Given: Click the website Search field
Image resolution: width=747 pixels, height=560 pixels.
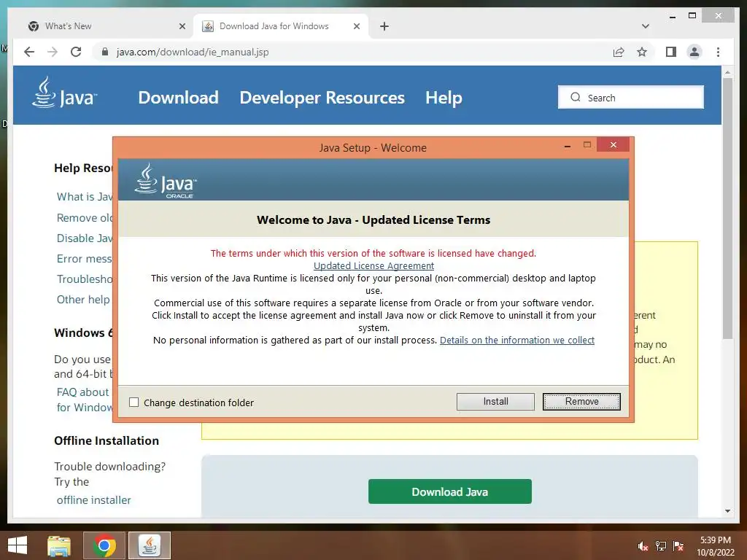Looking at the screenshot, I should [631, 97].
